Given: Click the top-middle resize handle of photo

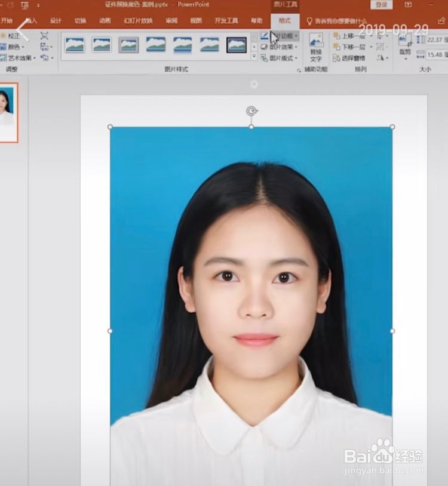Looking at the screenshot, I should (x=251, y=127).
